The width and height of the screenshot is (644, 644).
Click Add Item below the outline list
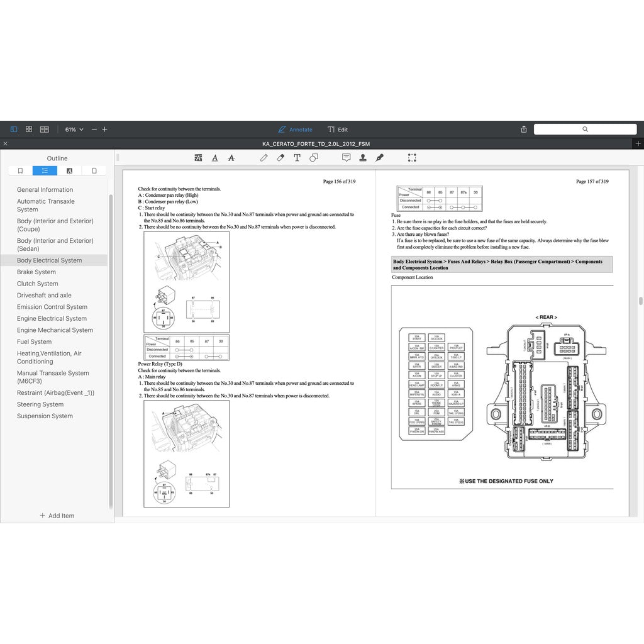pos(57,516)
